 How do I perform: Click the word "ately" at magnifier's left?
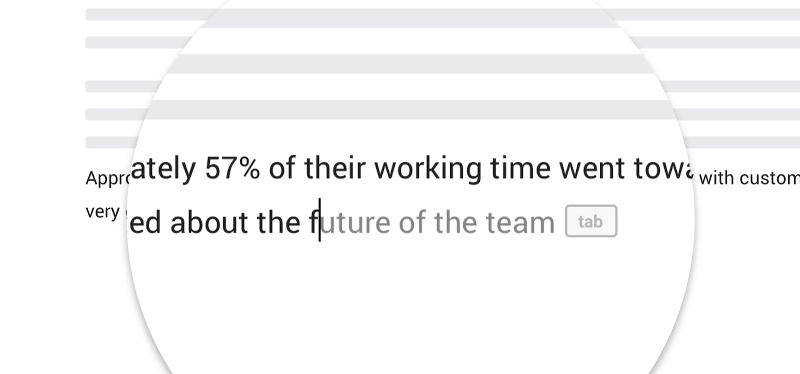click(163, 169)
